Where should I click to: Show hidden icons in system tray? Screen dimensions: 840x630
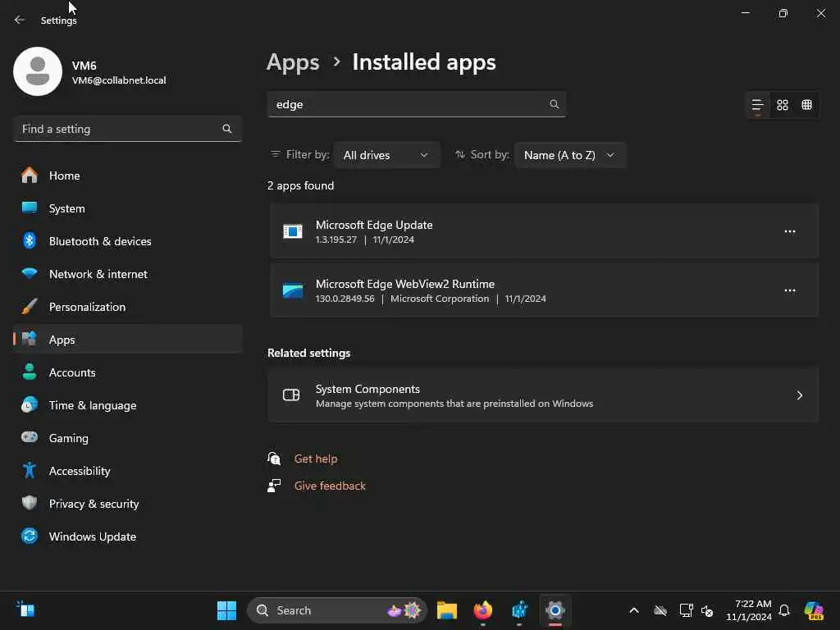[633, 610]
